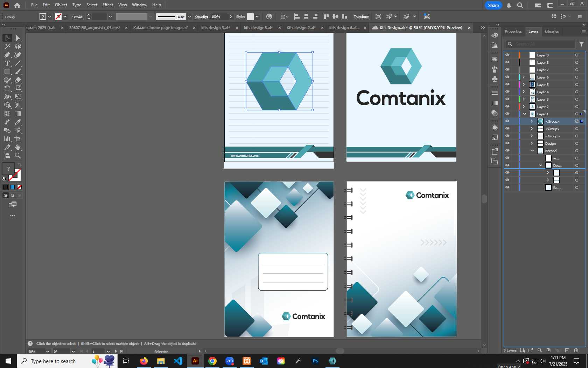This screenshot has height=368, width=588.
Task: Create new layer in Layers panel
Action: 567,350
